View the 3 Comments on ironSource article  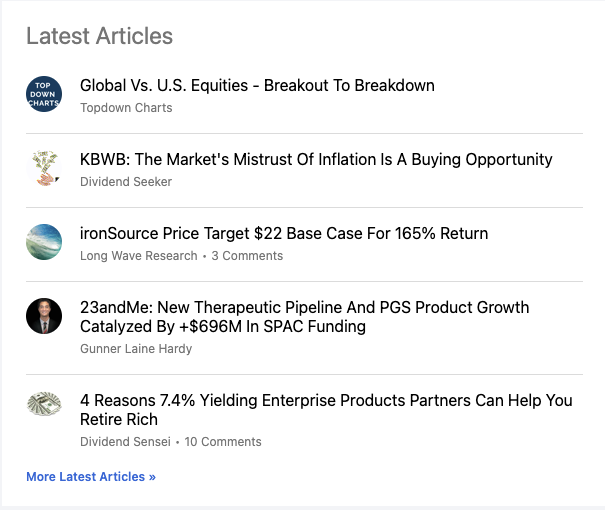[247, 256]
